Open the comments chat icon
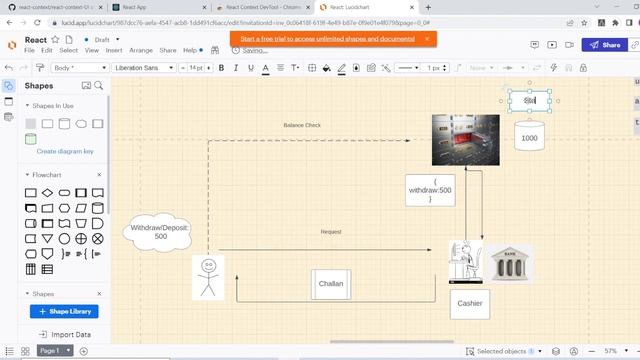The width and height of the screenshot is (640, 360). (x=534, y=45)
